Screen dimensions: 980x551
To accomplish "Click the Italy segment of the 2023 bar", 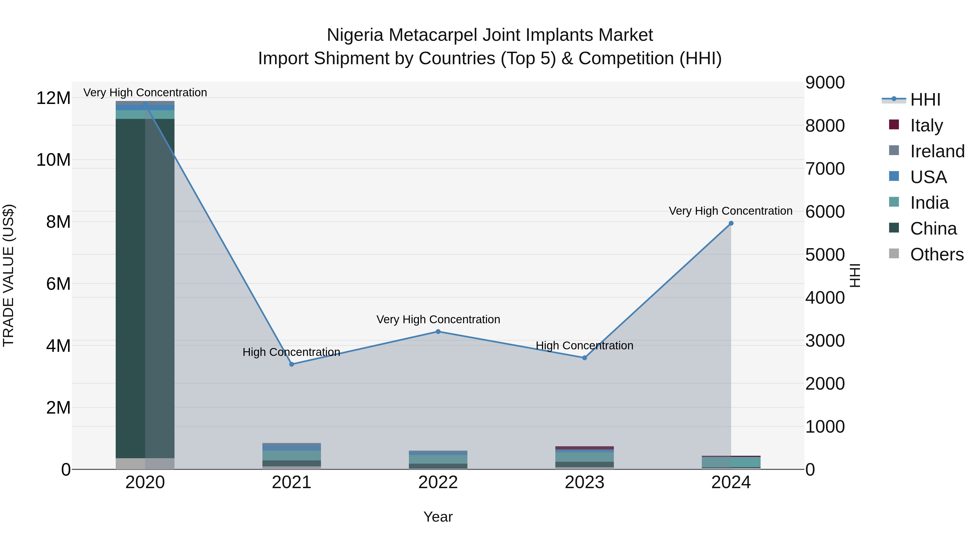I will point(585,448).
